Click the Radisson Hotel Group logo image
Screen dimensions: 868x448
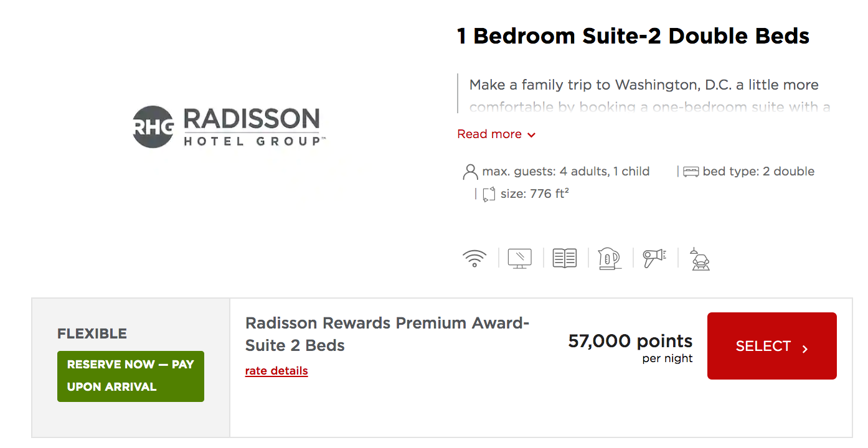coord(229,127)
